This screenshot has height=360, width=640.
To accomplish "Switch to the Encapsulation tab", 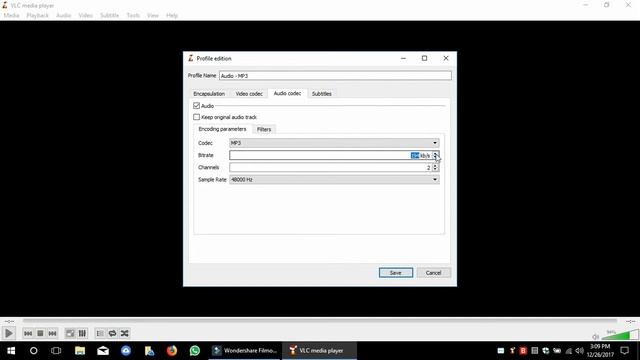I will pyautogui.click(x=209, y=94).
